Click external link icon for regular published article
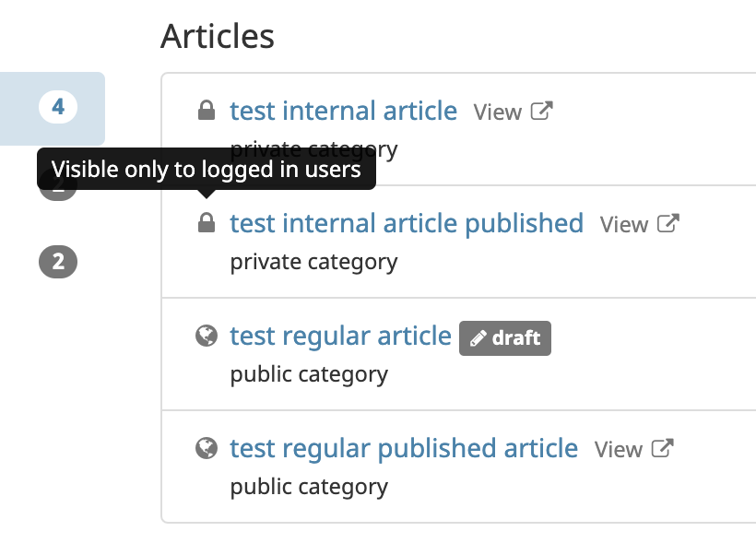The image size is (756, 555). (662, 448)
